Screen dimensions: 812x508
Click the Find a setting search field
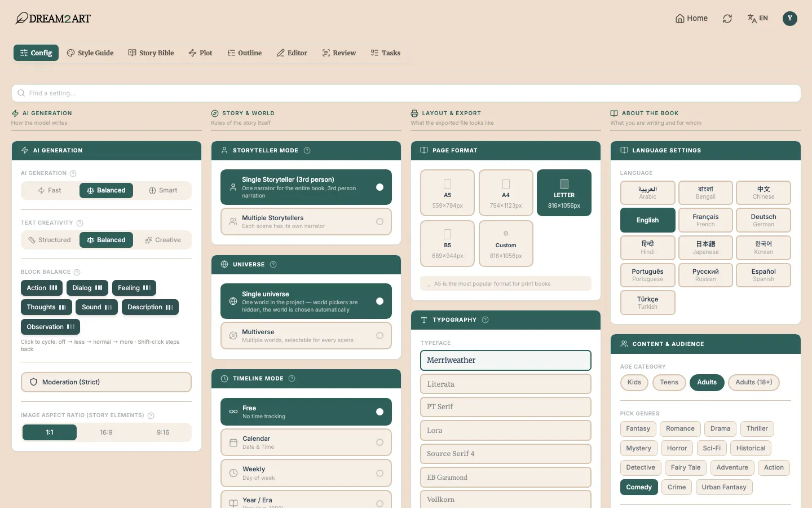pos(406,93)
